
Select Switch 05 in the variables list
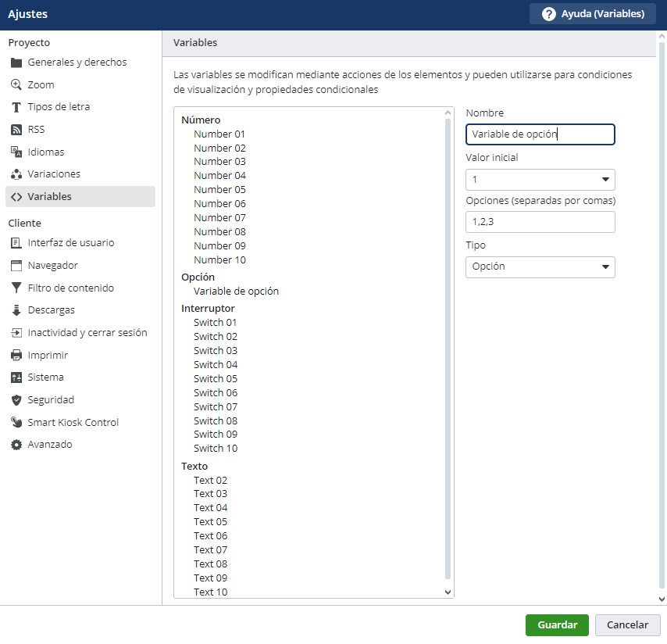[216, 379]
